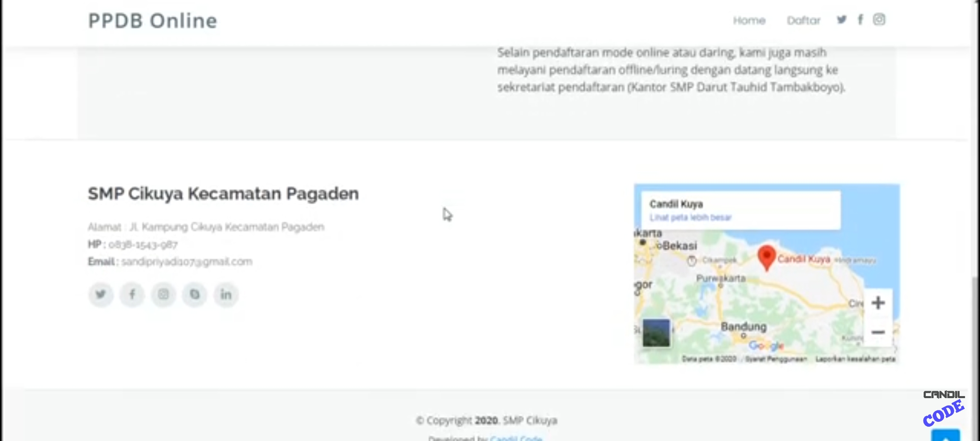Zoom in the map with plus
Viewport: 980px width, 441px height.
[x=878, y=303]
